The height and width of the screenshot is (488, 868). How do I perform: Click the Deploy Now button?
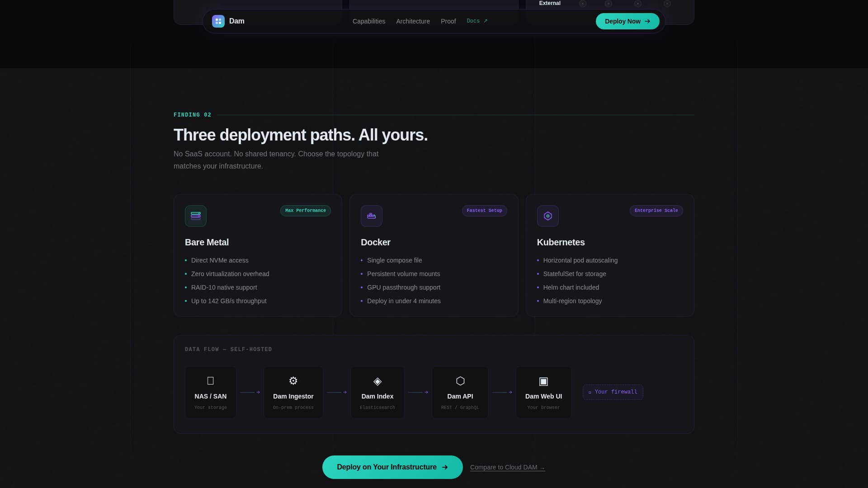[627, 21]
